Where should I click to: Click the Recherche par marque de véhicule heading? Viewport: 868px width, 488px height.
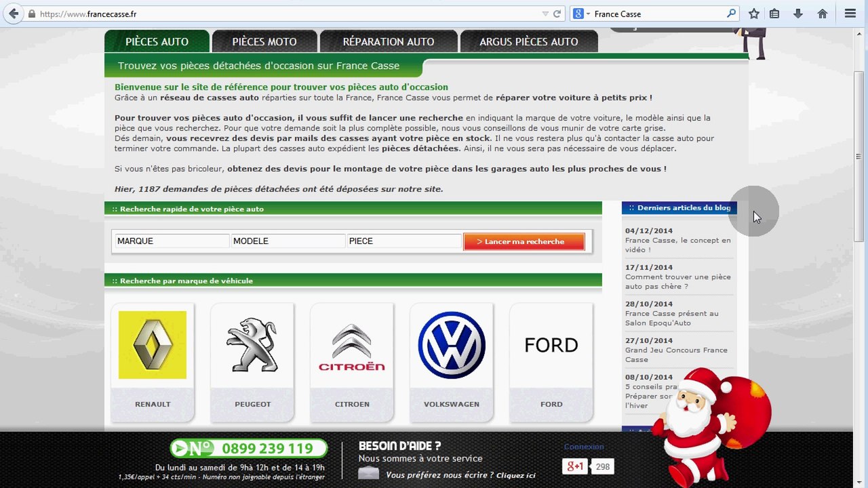(x=186, y=281)
